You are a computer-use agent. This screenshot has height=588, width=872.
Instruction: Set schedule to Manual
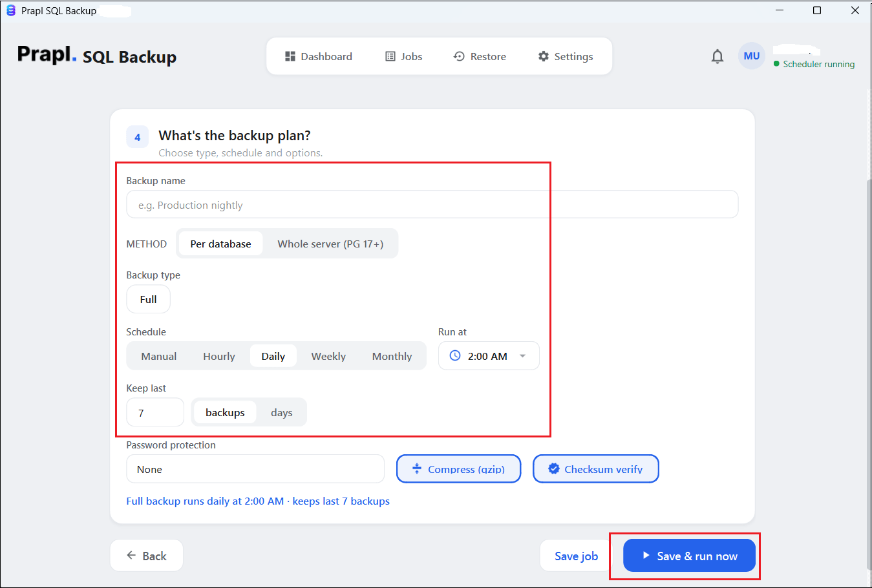click(159, 357)
